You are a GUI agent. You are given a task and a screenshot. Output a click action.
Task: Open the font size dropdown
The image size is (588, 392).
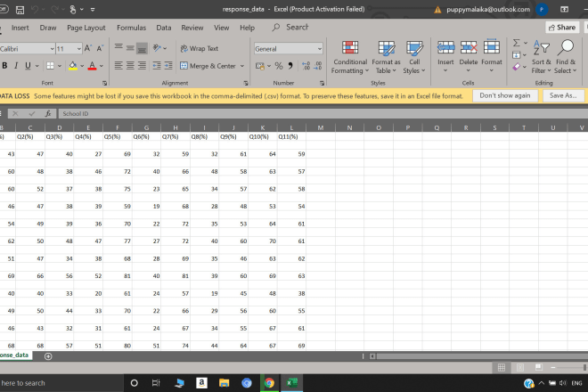click(x=78, y=49)
